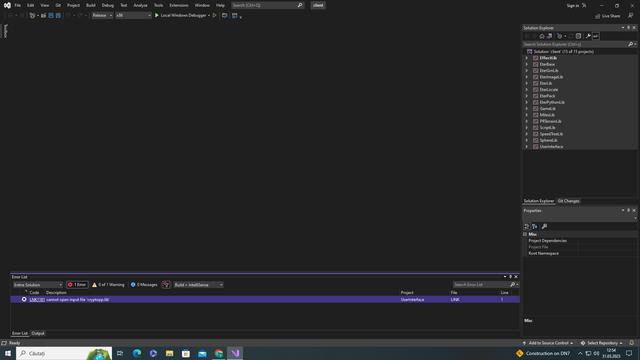The image size is (640, 360).
Task: Click the Property Pages wrench icon in Properties
Action: coord(544,226)
